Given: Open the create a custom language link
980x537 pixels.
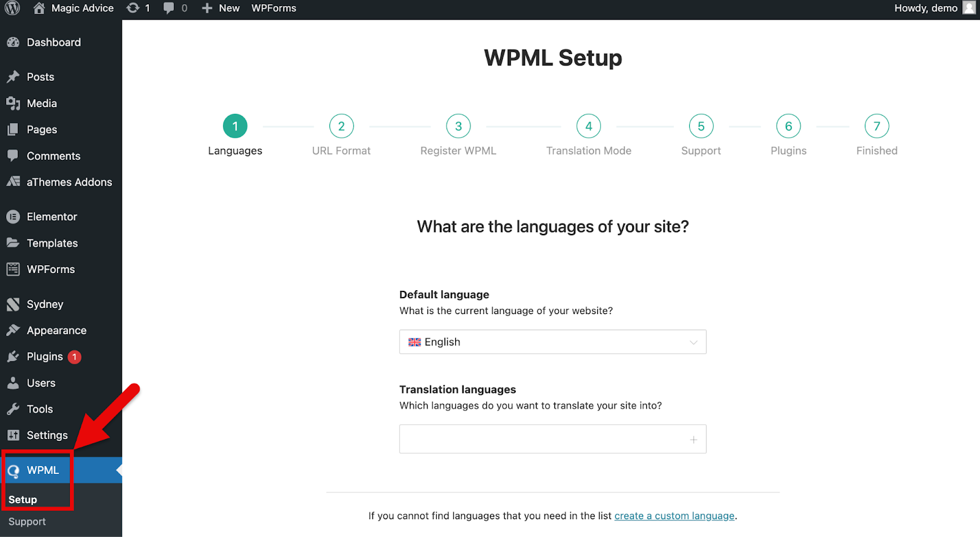Looking at the screenshot, I should pos(674,516).
